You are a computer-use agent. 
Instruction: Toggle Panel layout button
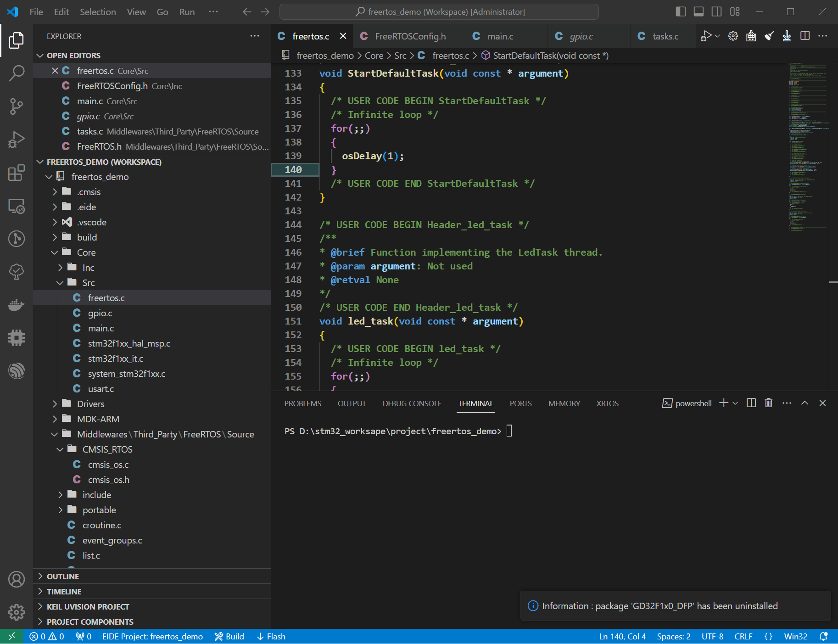pos(698,12)
